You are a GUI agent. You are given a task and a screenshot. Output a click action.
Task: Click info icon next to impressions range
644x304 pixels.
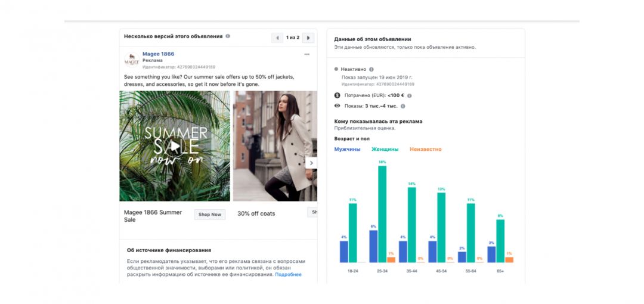402,106
